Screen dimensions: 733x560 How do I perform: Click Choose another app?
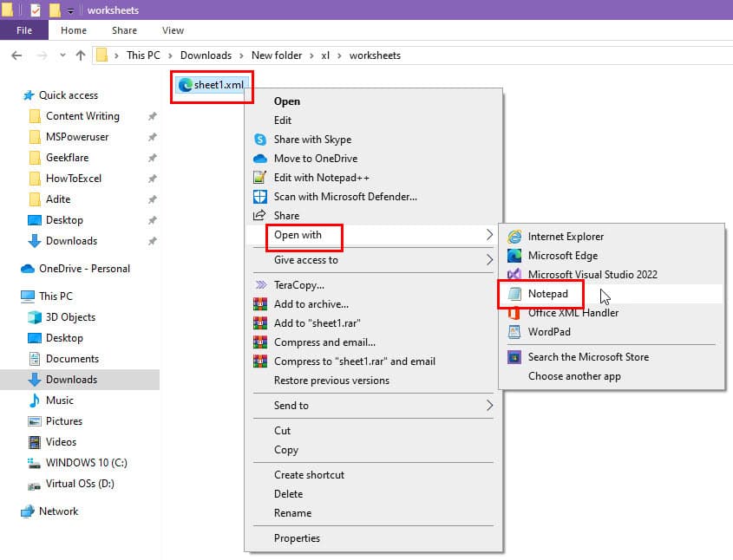click(612, 376)
